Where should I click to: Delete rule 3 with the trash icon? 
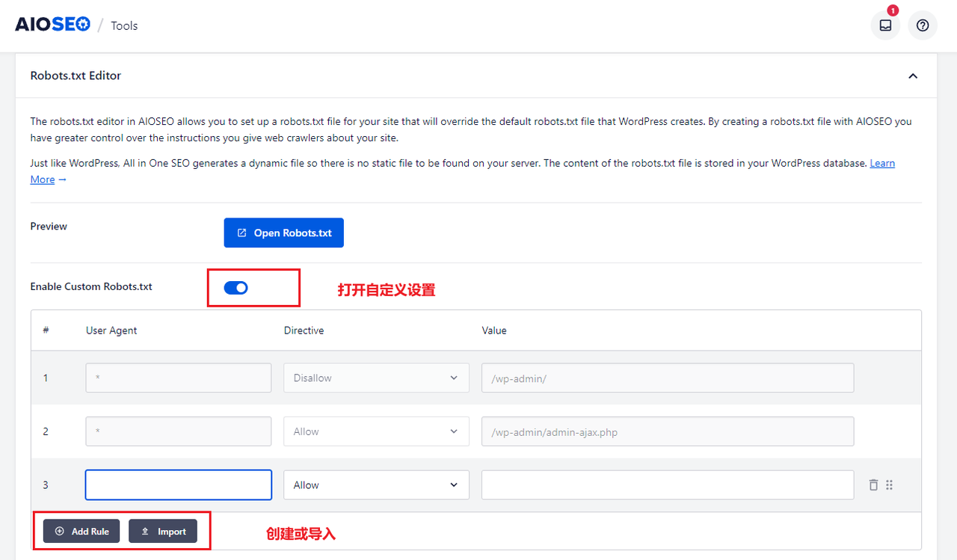(x=873, y=485)
